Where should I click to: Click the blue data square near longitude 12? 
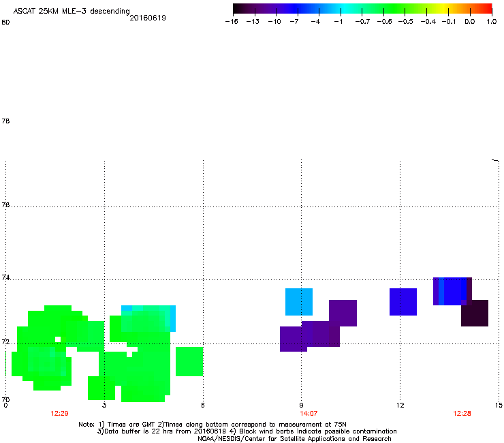(x=403, y=302)
